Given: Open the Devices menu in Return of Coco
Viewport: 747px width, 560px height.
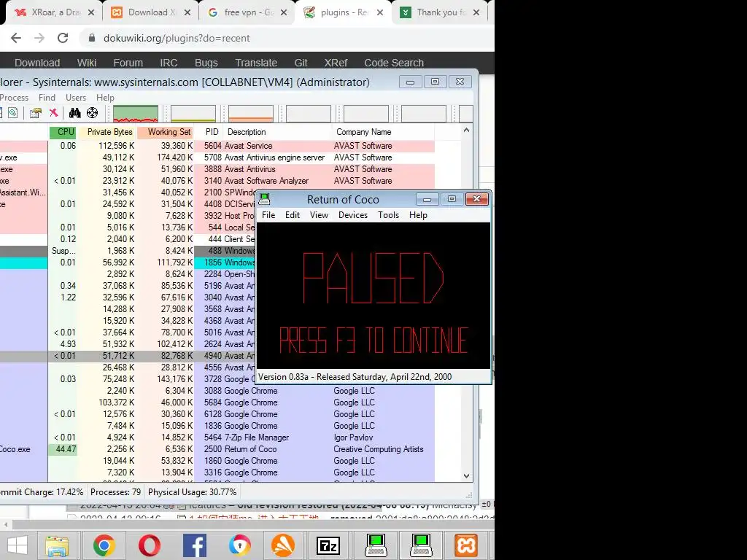Looking at the screenshot, I should pyautogui.click(x=353, y=215).
